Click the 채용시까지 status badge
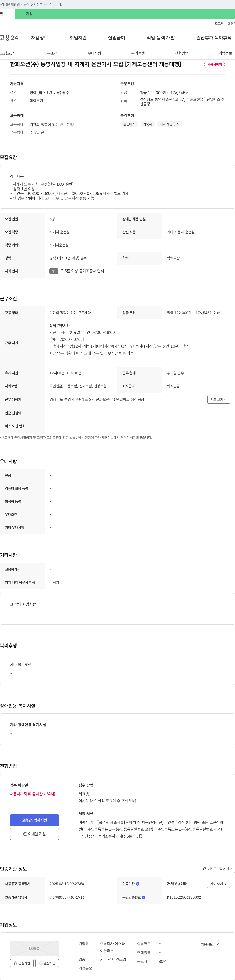 (x=214, y=65)
